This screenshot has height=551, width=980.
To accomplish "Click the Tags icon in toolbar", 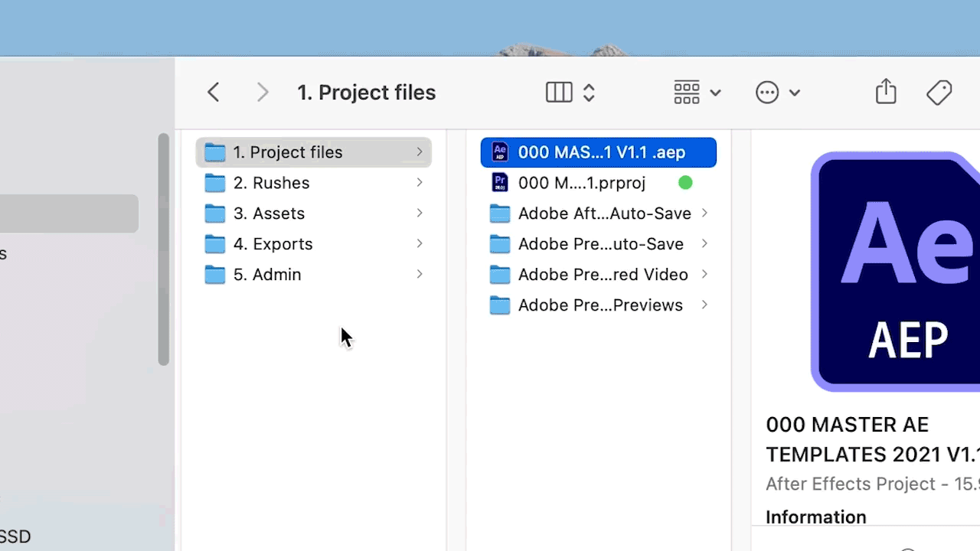I will [x=939, y=93].
